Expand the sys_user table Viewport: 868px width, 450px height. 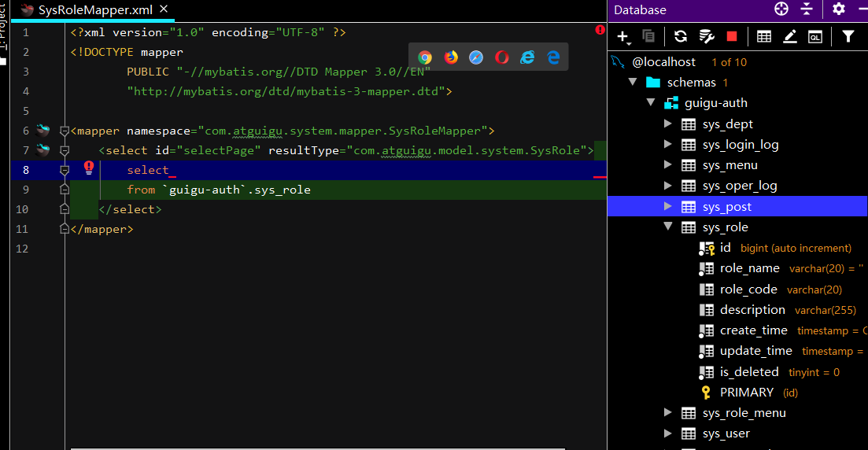667,433
